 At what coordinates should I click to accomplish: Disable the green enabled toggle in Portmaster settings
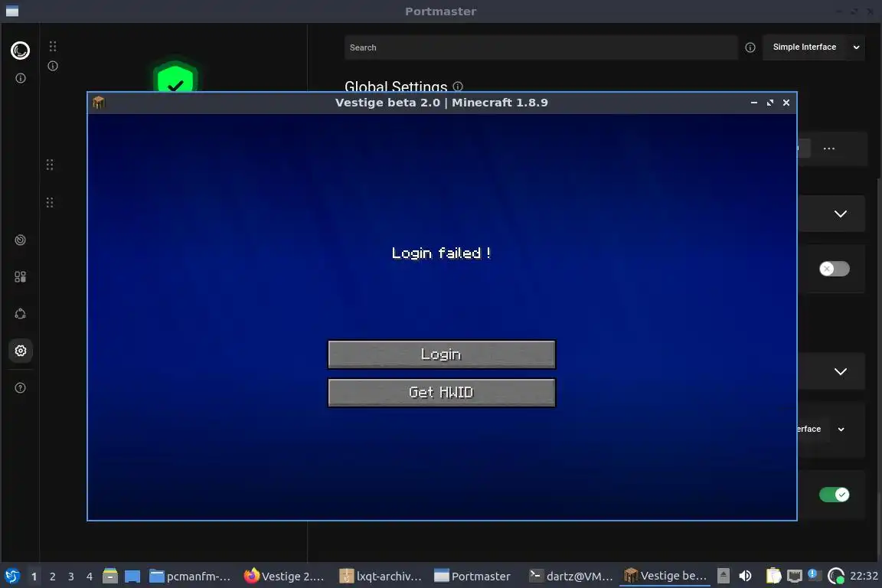pyautogui.click(x=835, y=495)
